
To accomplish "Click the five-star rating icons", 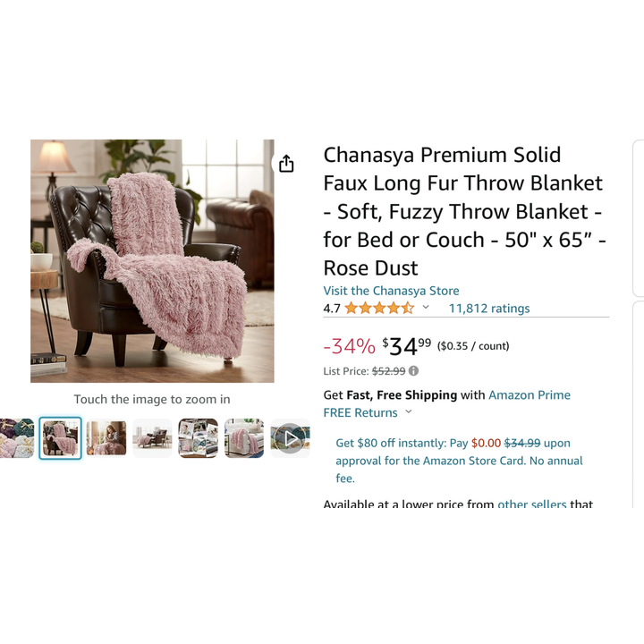I will pos(379,308).
